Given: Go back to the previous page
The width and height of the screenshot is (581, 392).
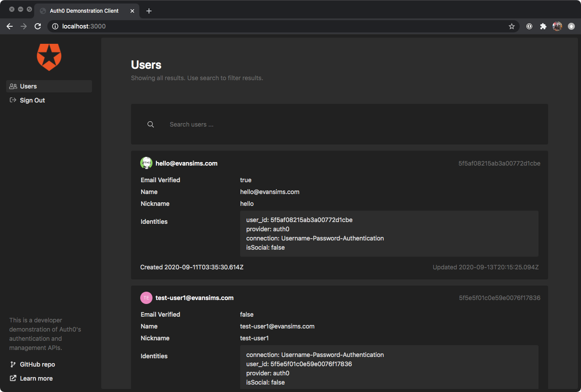Looking at the screenshot, I should click(10, 26).
